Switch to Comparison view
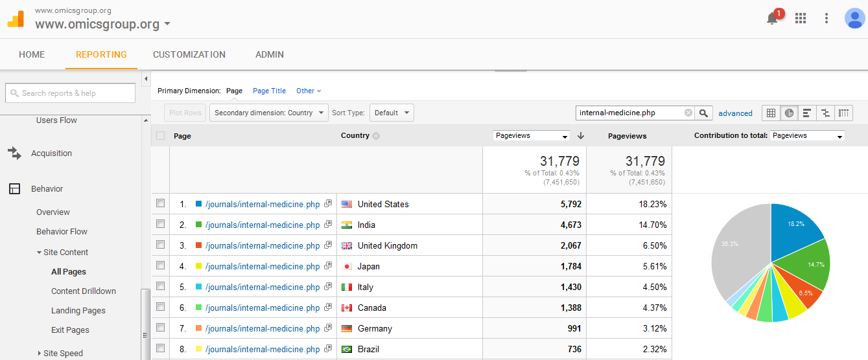868x360 pixels. point(825,113)
